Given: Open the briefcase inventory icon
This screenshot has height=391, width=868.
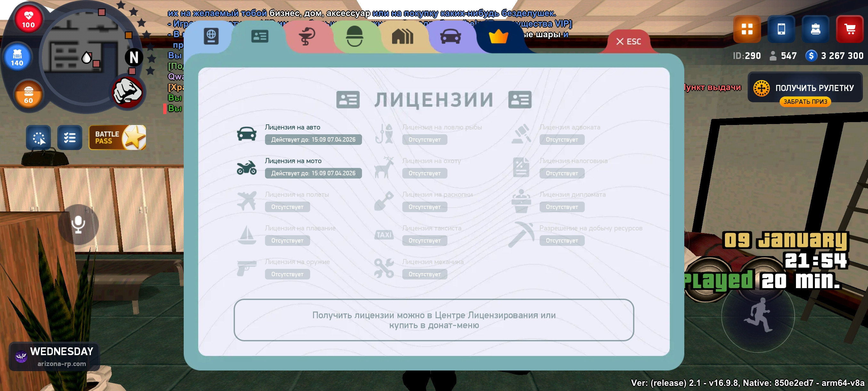Looking at the screenshot, I should point(816,29).
